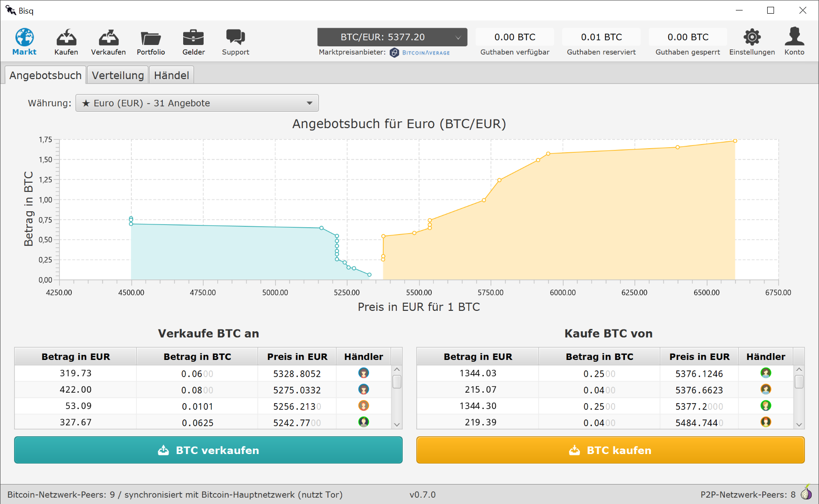Click the 0.00 BTC Guthaben verfügbar balance

[515, 37]
